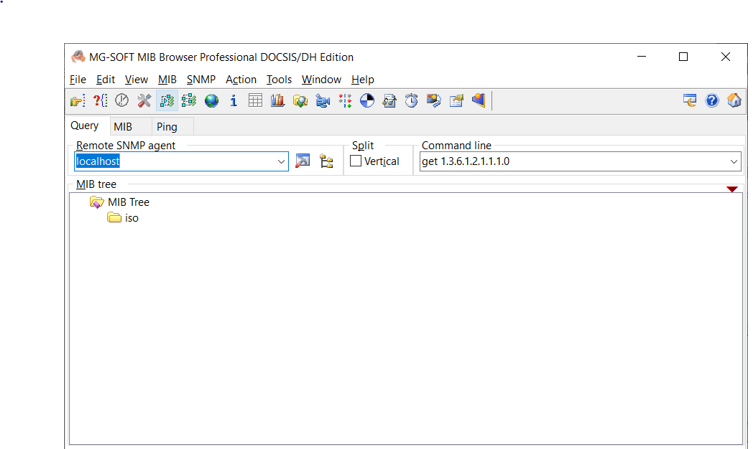
Task: Click the home icon at toolbar right
Action: pos(734,101)
